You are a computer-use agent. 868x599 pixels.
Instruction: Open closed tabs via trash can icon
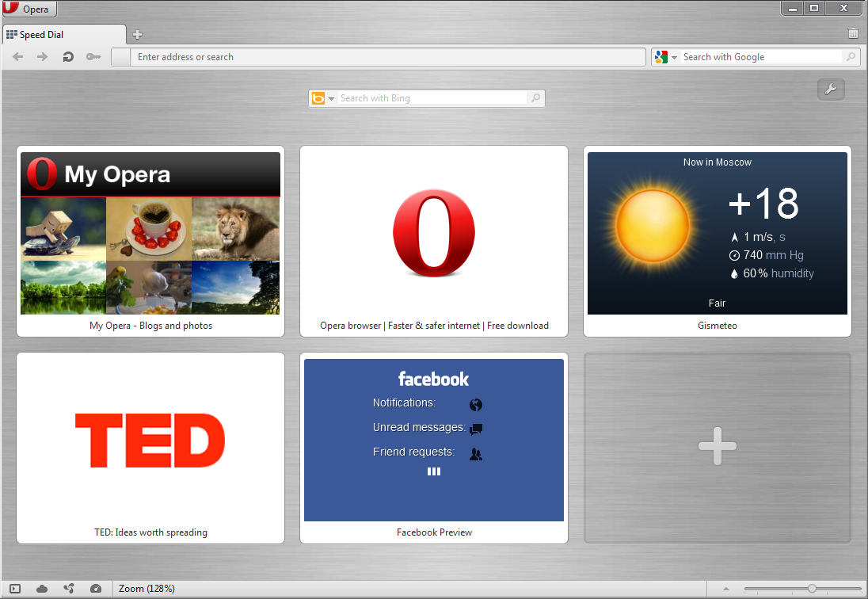click(x=853, y=33)
